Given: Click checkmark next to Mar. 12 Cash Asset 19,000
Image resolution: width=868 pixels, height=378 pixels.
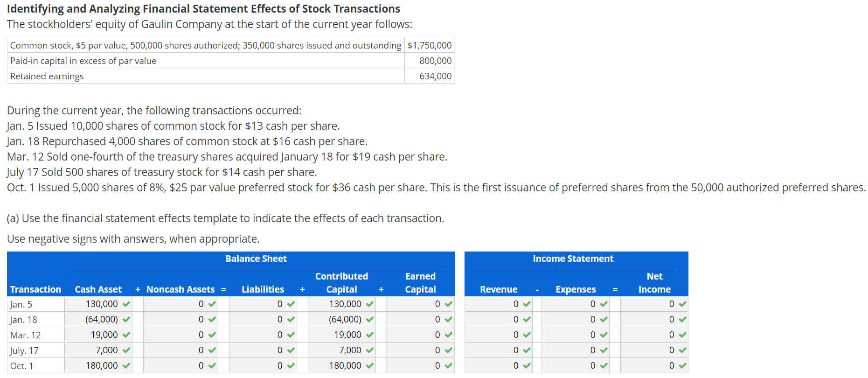Looking at the screenshot, I should 126,335.
